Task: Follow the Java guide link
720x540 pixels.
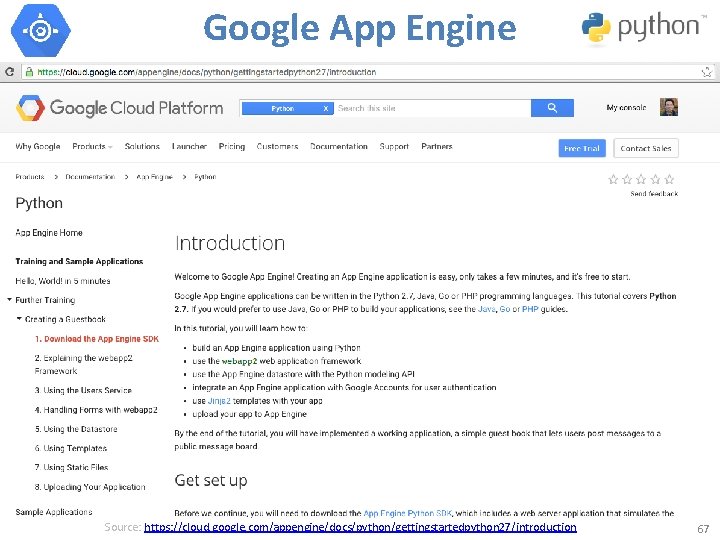Action: point(486,309)
